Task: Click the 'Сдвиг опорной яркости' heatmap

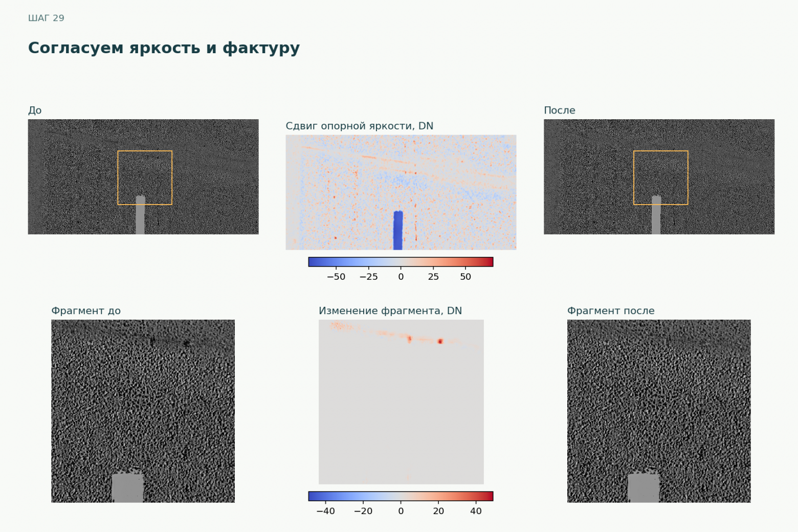Action: click(x=401, y=192)
